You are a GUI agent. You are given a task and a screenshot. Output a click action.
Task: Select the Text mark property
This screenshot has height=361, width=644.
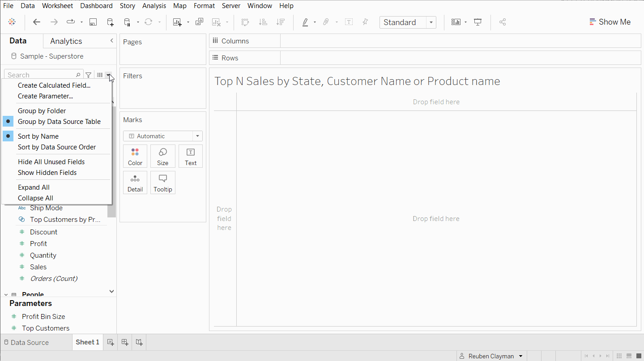click(x=190, y=156)
